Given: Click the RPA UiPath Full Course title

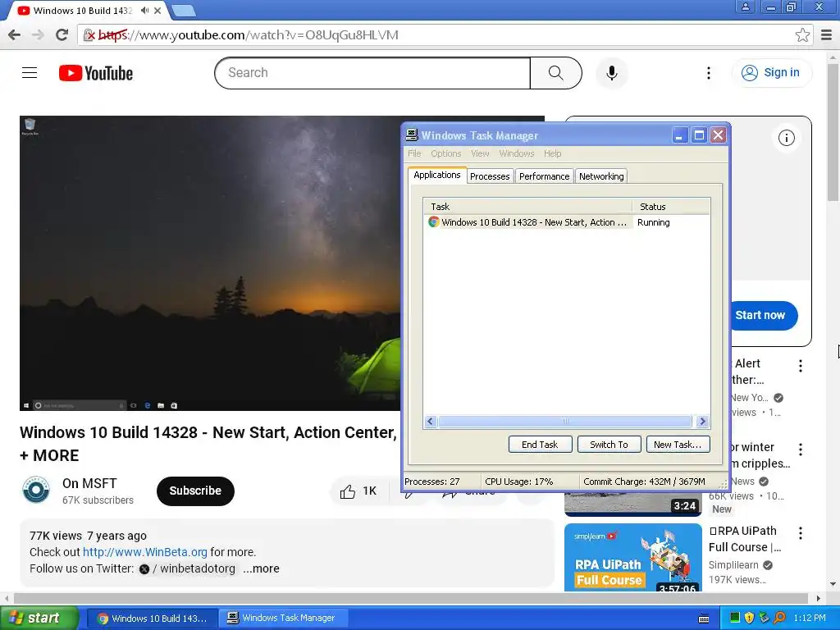Looking at the screenshot, I should pos(745,539).
